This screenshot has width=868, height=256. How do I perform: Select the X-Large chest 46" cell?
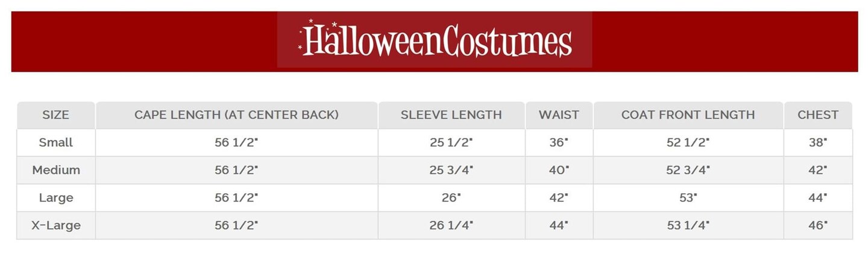[817, 226]
